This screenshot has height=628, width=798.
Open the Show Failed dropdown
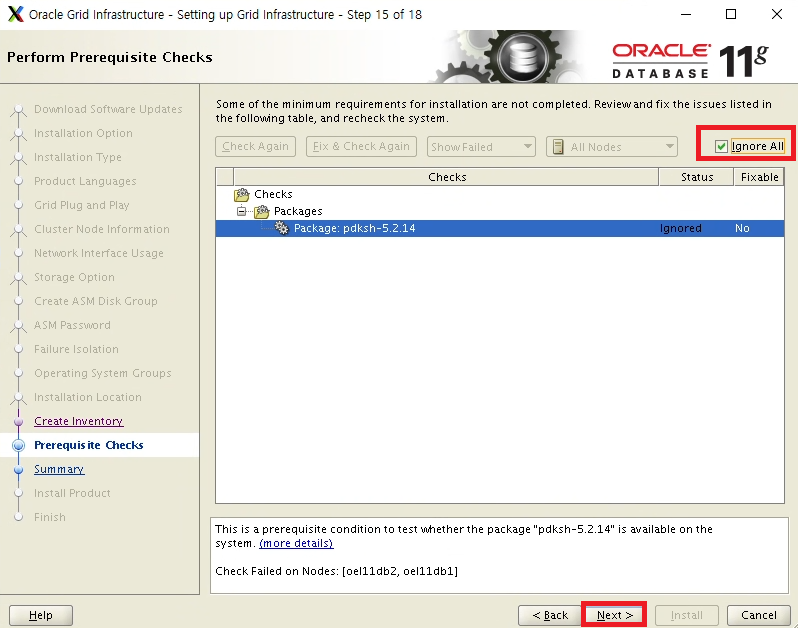(x=481, y=147)
